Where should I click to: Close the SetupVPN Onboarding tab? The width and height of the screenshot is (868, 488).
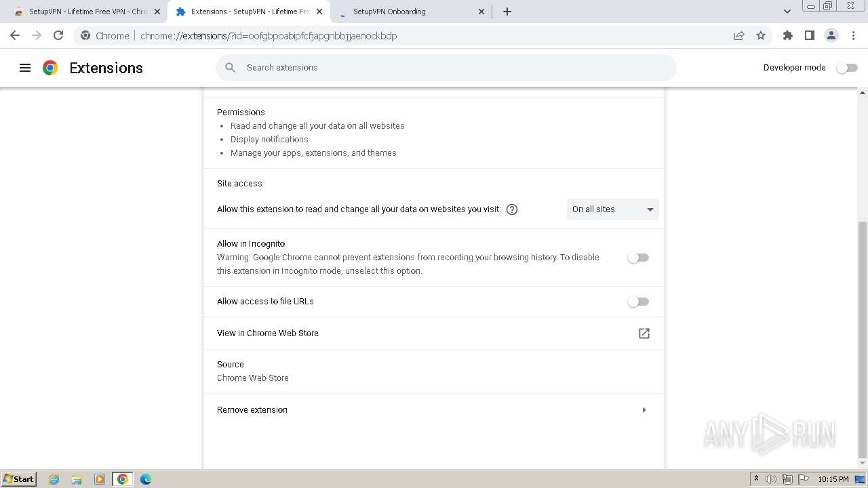click(x=481, y=12)
